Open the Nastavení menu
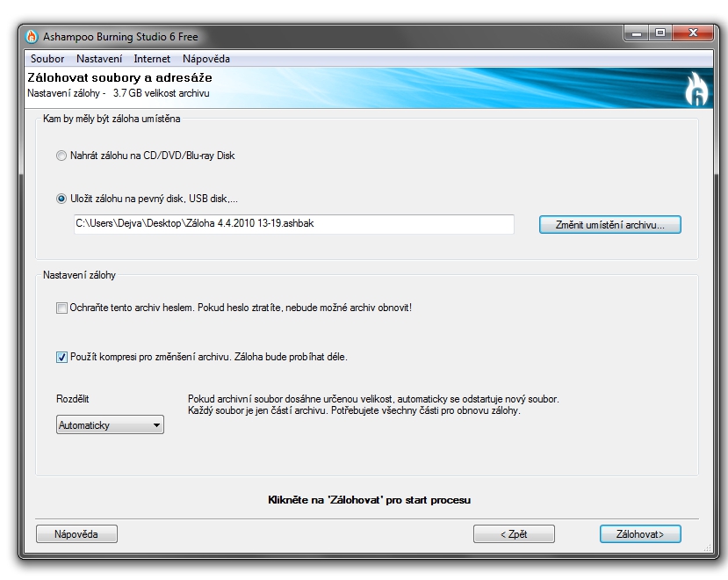The height and width of the screenshot is (580, 728). pos(99,59)
